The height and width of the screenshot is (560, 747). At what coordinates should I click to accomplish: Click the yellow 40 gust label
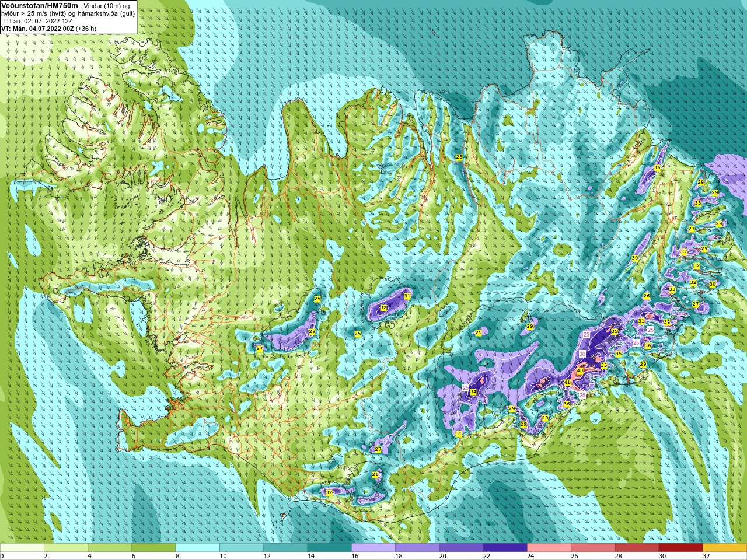coord(580,370)
